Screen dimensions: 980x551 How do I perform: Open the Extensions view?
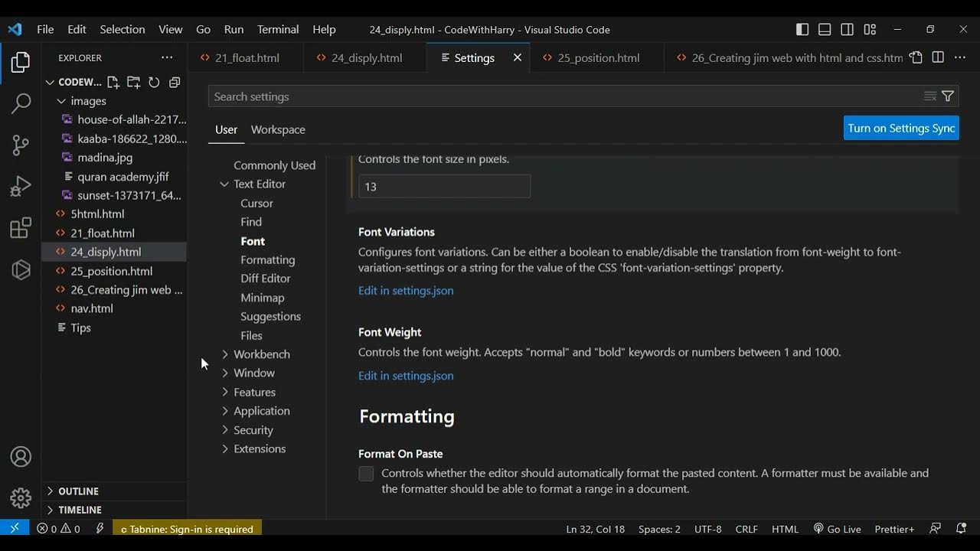pyautogui.click(x=21, y=228)
